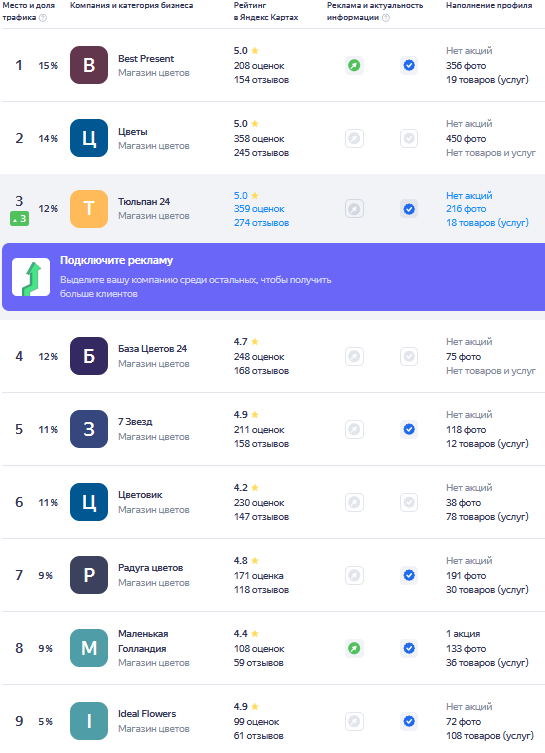The image size is (545, 753).
Task: Open the Ideal Flowers company entry
Action: tap(147, 714)
